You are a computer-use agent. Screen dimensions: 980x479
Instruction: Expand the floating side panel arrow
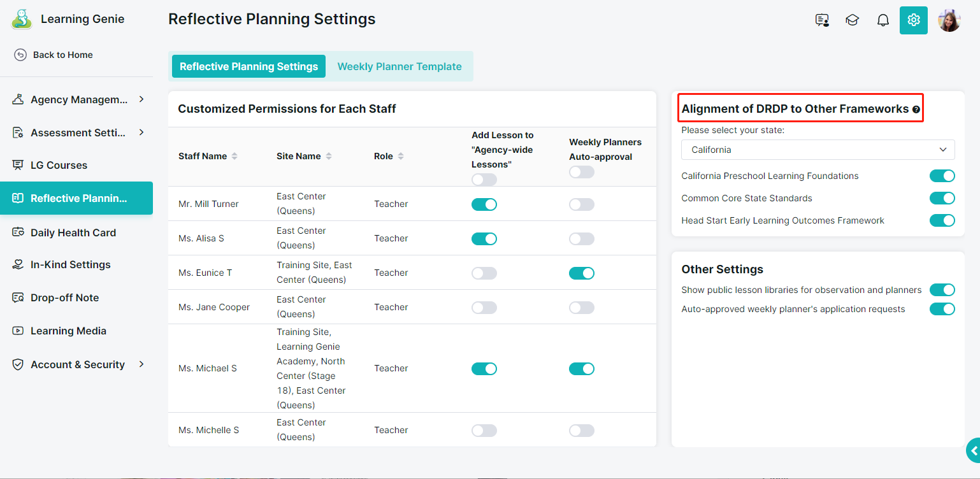974,450
